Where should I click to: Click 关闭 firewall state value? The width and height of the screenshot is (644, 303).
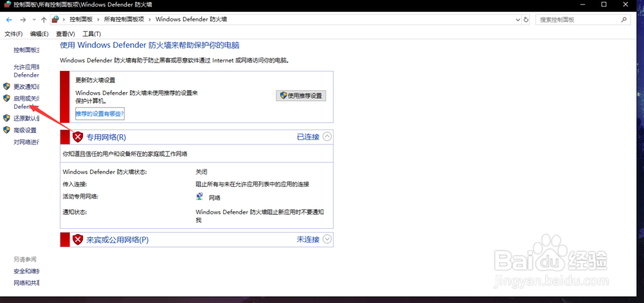(x=202, y=172)
